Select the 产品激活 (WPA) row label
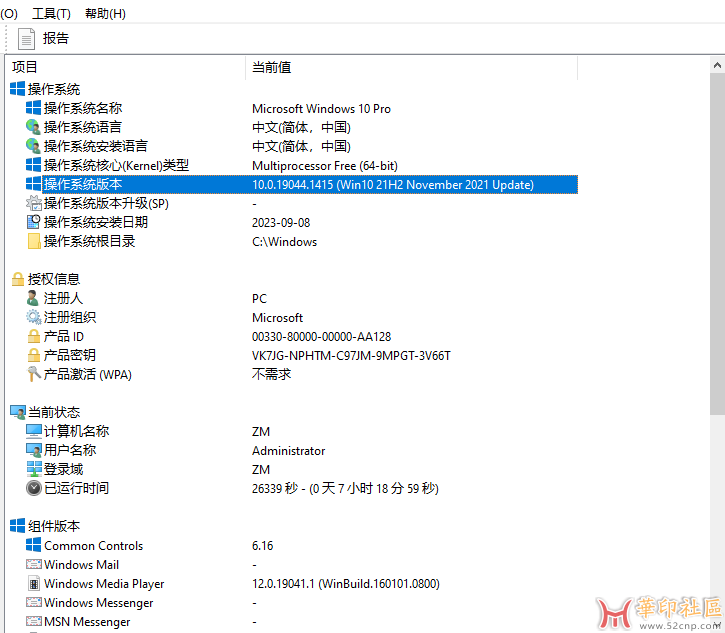 pos(87,374)
